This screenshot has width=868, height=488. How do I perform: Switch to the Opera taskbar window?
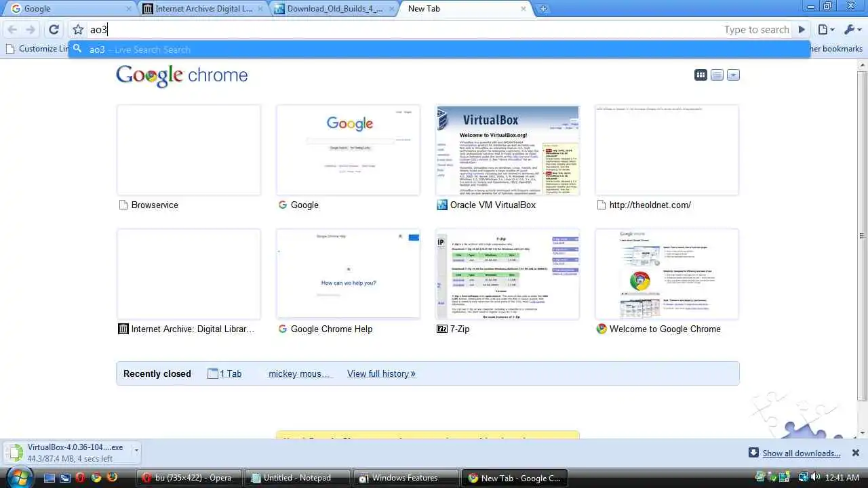click(x=188, y=478)
